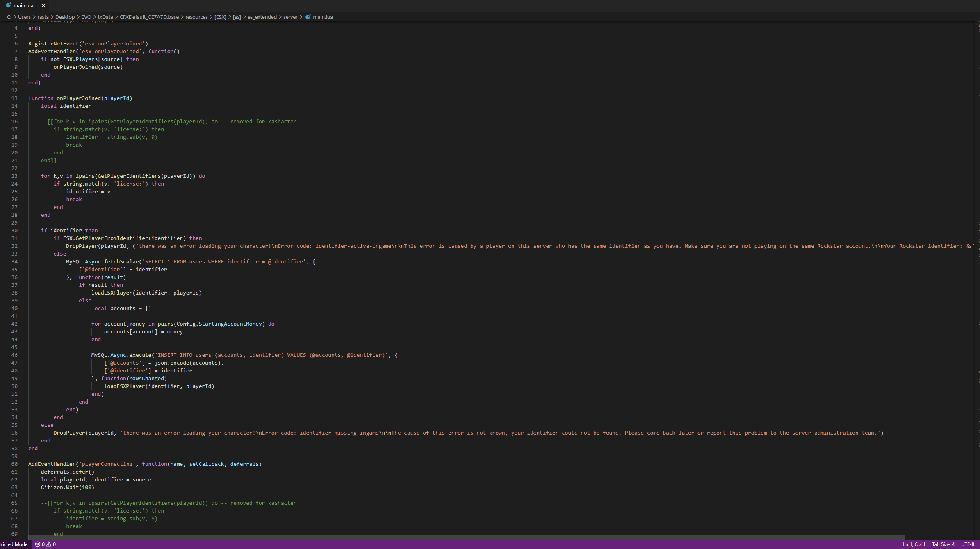Click 'loadESXPlayer(identifier, playerId)' on line 38

(146, 293)
